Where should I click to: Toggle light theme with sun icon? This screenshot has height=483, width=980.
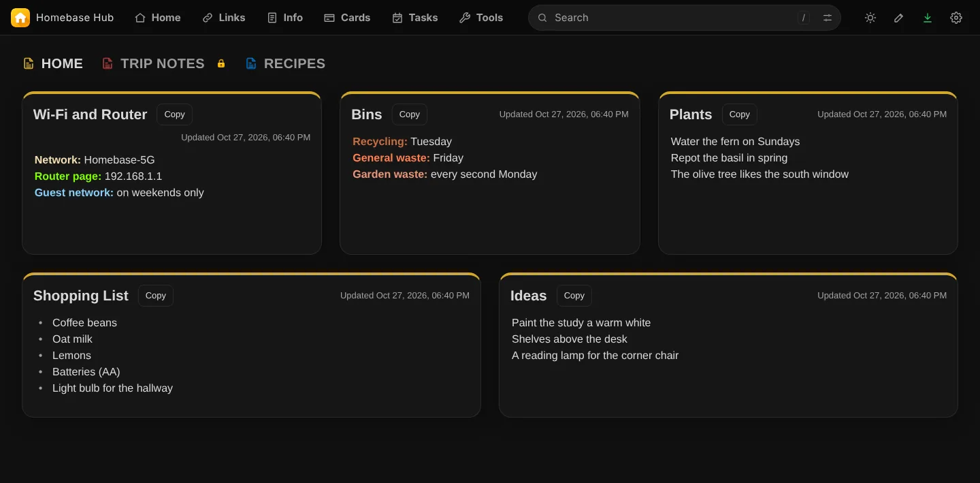coord(870,18)
